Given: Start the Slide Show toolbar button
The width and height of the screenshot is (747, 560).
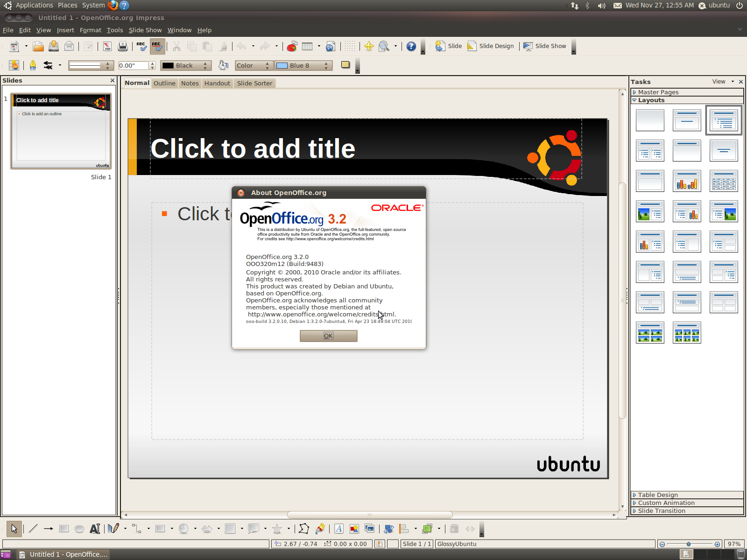Looking at the screenshot, I should tap(545, 46).
